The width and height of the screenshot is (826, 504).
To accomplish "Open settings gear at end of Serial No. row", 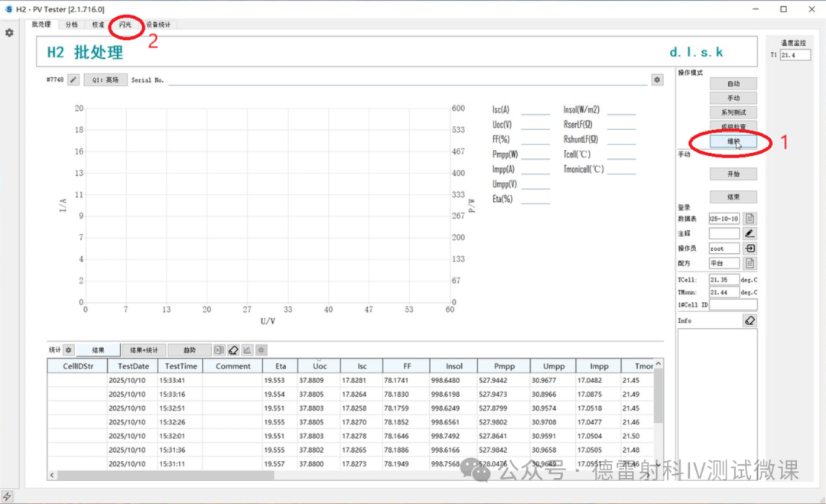I will coord(657,80).
